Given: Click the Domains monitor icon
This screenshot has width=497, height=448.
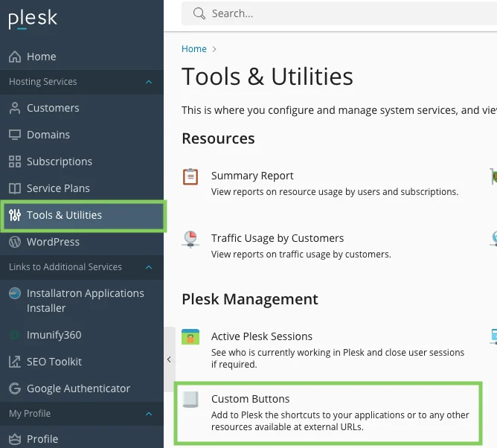Looking at the screenshot, I should tap(15, 135).
